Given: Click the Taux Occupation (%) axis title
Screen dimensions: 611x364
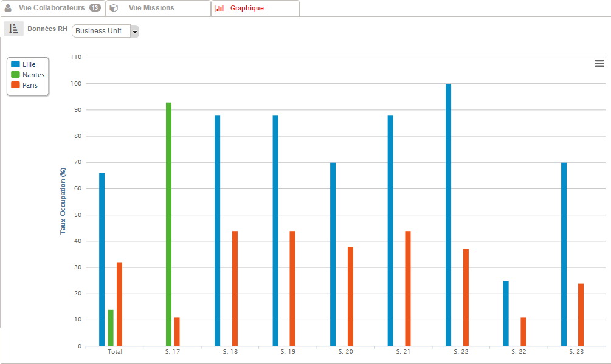Looking at the screenshot, I should 63,201.
